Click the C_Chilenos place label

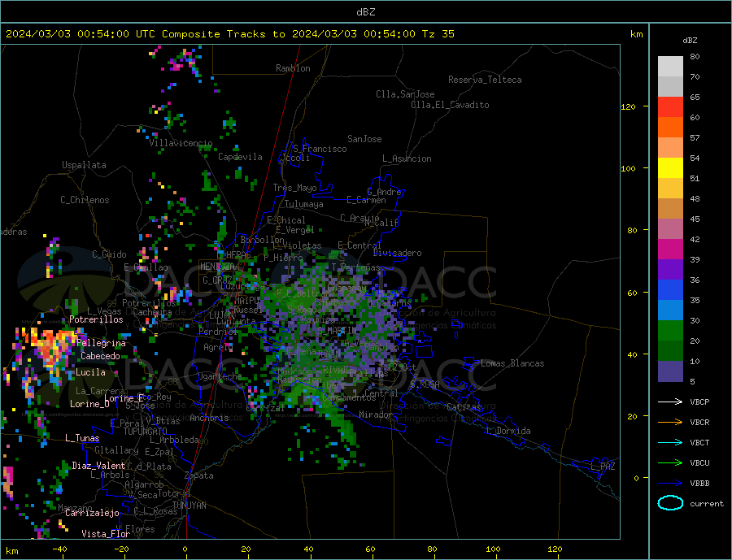pyautogui.click(x=85, y=200)
